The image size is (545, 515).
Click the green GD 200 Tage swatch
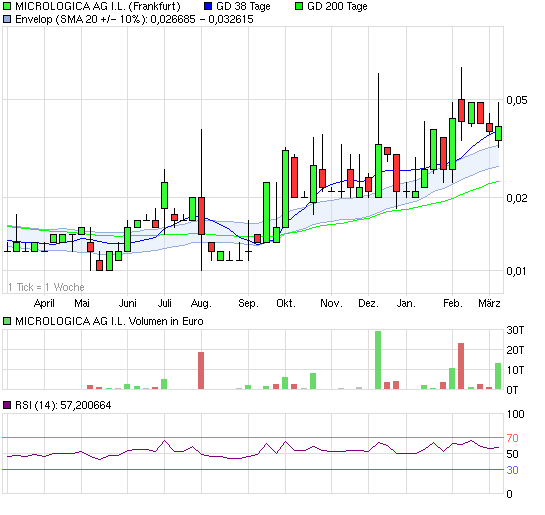(299, 6)
